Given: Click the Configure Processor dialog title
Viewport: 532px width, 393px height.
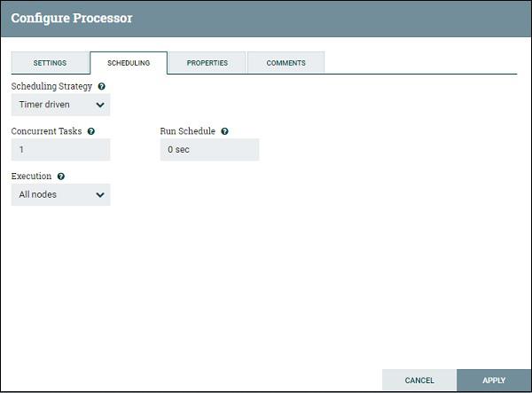Looking at the screenshot, I should coord(72,18).
